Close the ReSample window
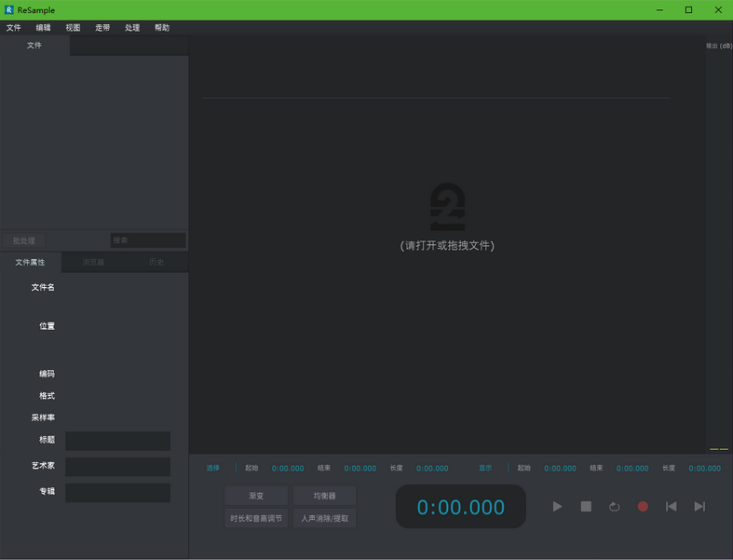Image resolution: width=733 pixels, height=560 pixels. [718, 10]
